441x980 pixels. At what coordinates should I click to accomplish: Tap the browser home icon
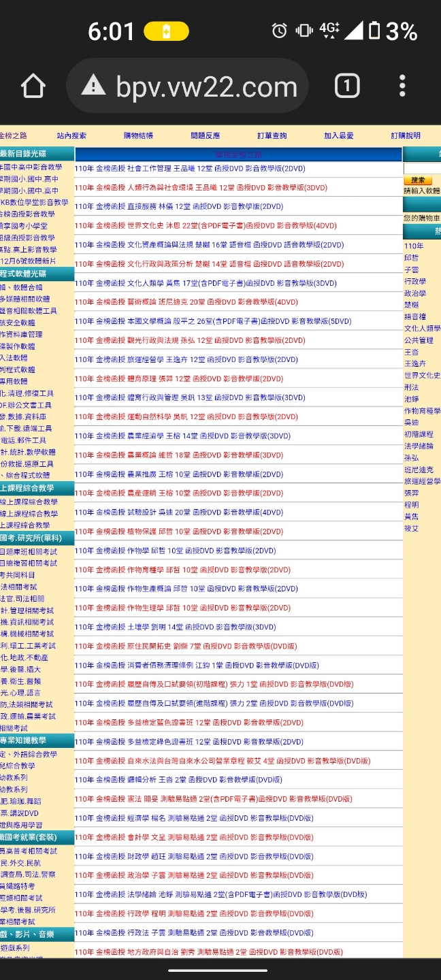point(33,86)
